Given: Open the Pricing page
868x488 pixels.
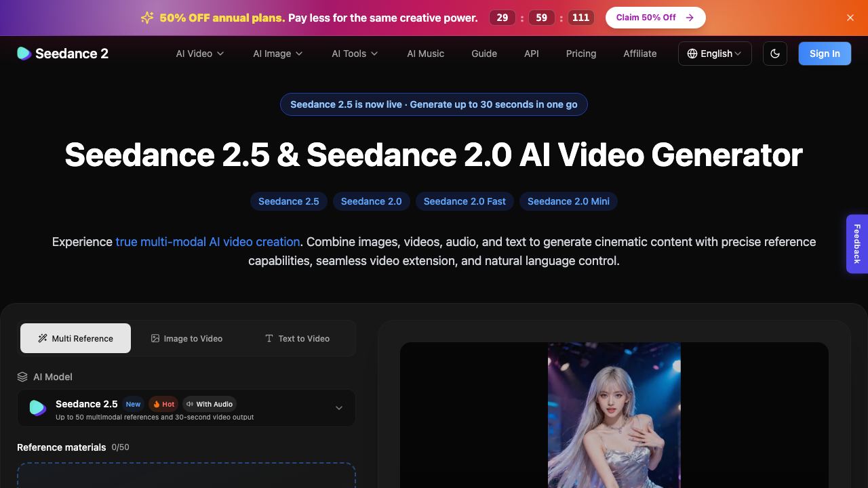Looking at the screenshot, I should (581, 54).
